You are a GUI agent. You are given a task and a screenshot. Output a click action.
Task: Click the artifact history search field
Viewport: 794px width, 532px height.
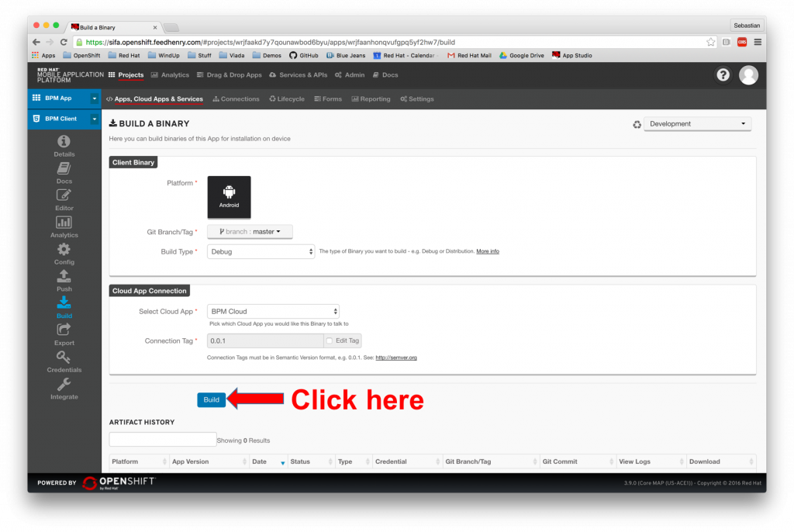(163, 439)
